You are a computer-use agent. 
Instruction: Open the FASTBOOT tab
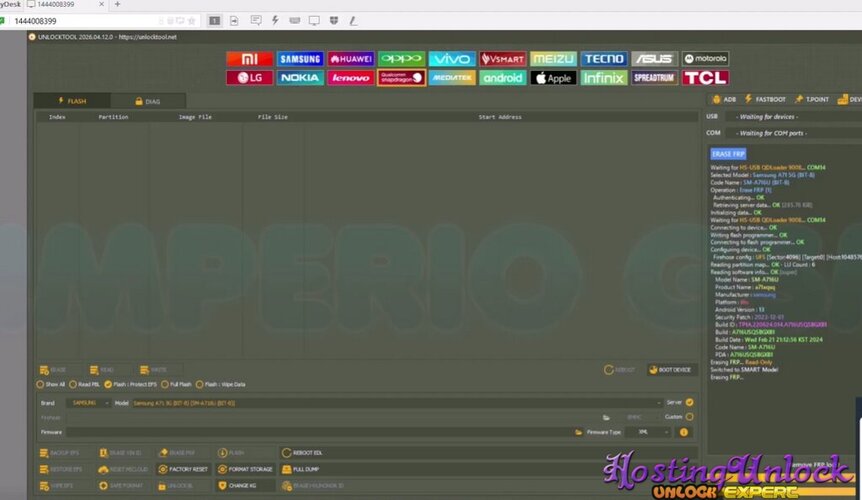tap(765, 99)
